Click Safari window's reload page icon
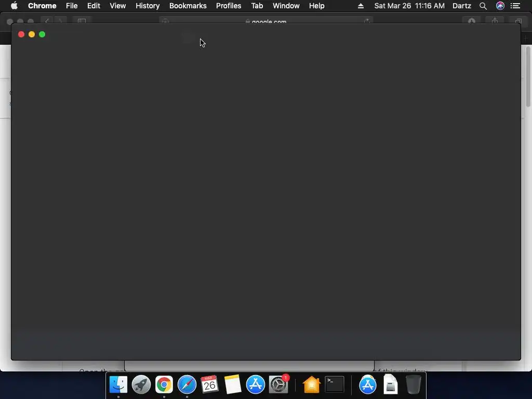The width and height of the screenshot is (532, 399). [x=367, y=21]
